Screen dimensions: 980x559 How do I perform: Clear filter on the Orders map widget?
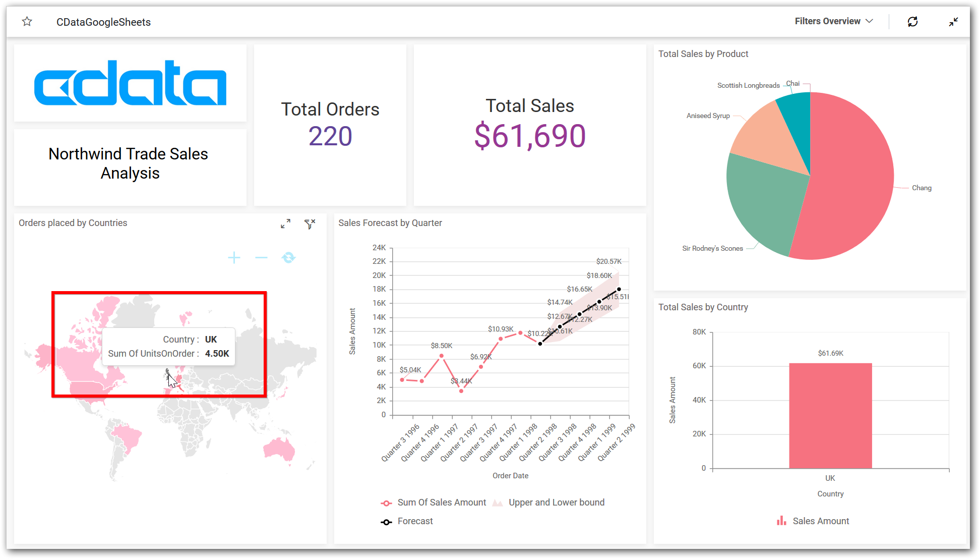(310, 223)
